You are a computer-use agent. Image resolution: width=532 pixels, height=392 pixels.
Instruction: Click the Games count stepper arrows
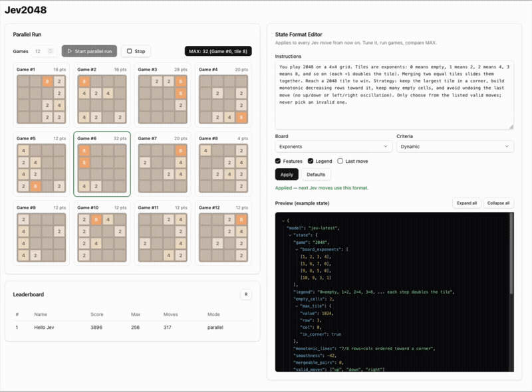(51, 51)
